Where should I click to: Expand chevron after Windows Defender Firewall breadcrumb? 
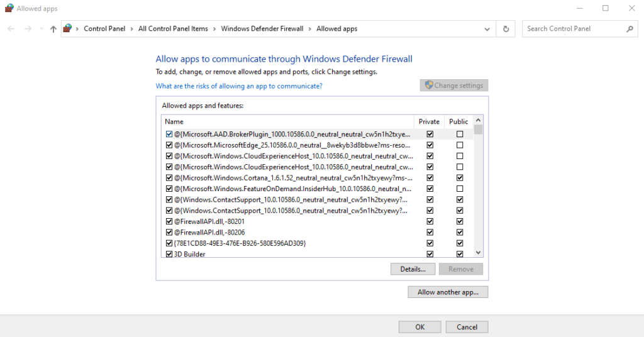click(x=309, y=29)
